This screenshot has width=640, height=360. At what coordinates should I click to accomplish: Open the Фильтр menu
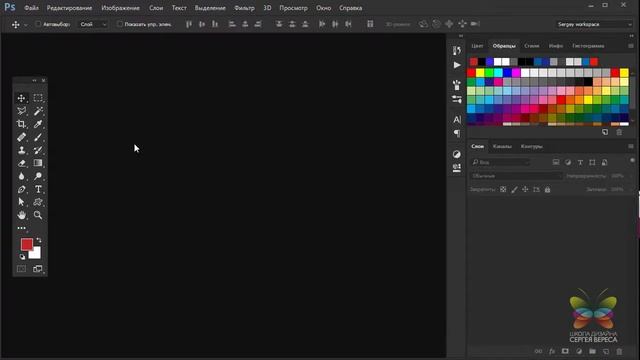(x=244, y=8)
